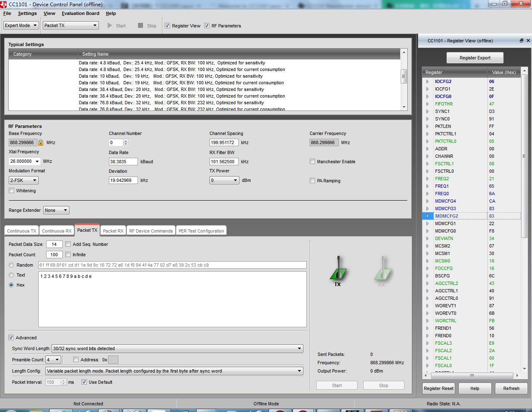Toggle the Register View checkbox in the toolbar
Image resolution: width=532 pixels, height=412 pixels.
coord(167,25)
